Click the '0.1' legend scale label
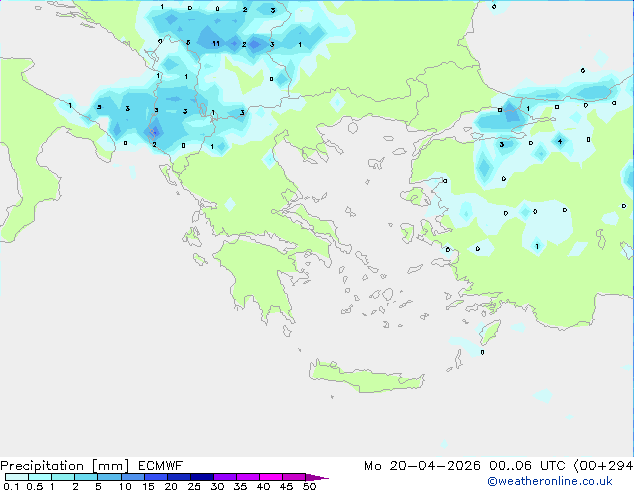This screenshot has width=634, height=490. pos(11,486)
